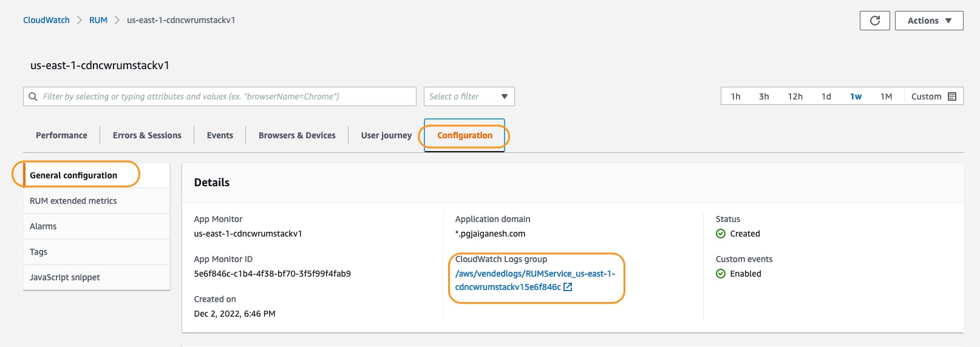Screen dimensions: 980x347
Task: Open the Browsers & Devices tab
Action: click(x=297, y=135)
